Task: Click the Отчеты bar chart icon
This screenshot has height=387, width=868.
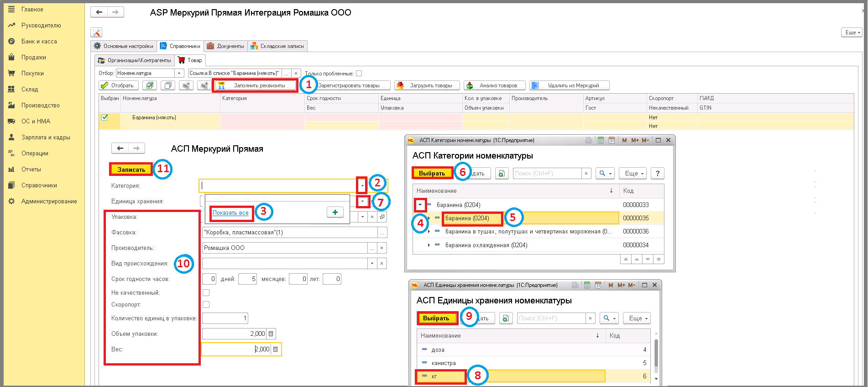Action: (x=11, y=169)
